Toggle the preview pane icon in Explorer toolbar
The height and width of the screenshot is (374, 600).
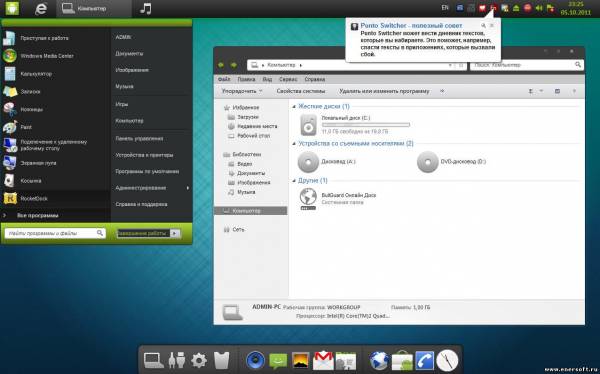coord(557,91)
